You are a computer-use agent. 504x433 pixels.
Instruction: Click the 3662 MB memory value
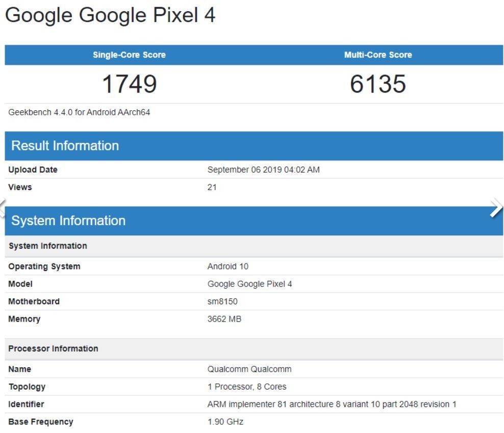(x=224, y=319)
